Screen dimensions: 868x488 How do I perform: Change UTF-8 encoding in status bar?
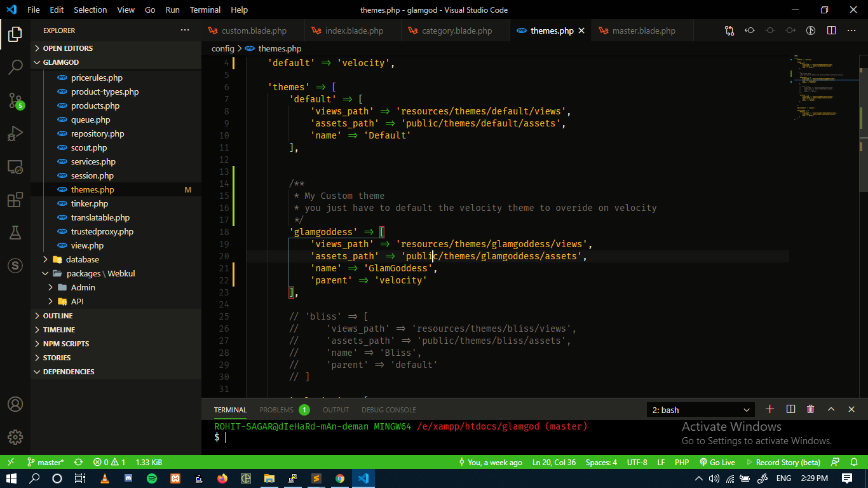pyautogui.click(x=637, y=463)
